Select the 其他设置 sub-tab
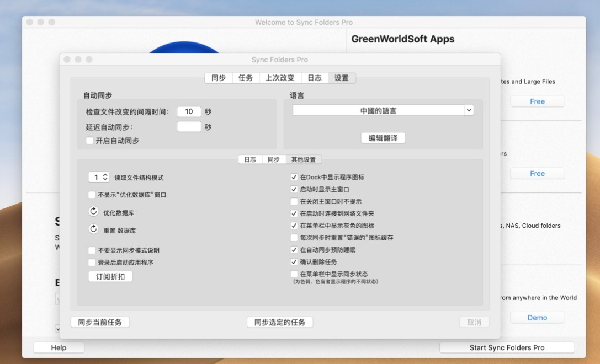The width and height of the screenshot is (600, 364). pyautogui.click(x=303, y=159)
